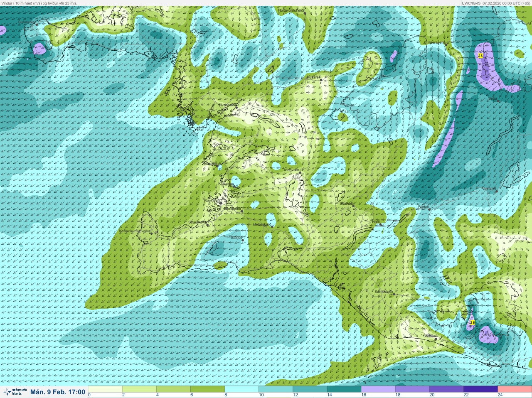Click the legend tick value 8
The image size is (532, 398).
pyautogui.click(x=226, y=395)
